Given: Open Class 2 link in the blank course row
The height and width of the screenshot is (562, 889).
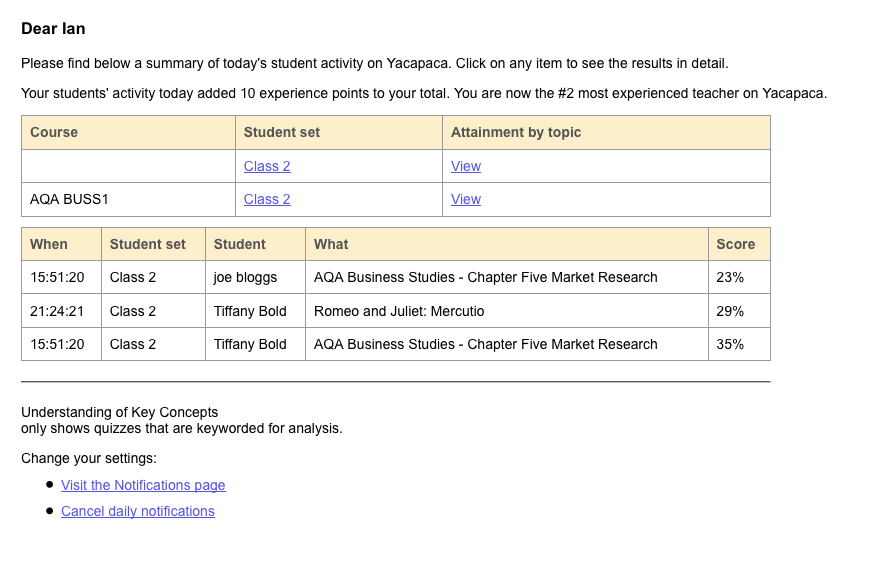Looking at the screenshot, I should tap(267, 166).
